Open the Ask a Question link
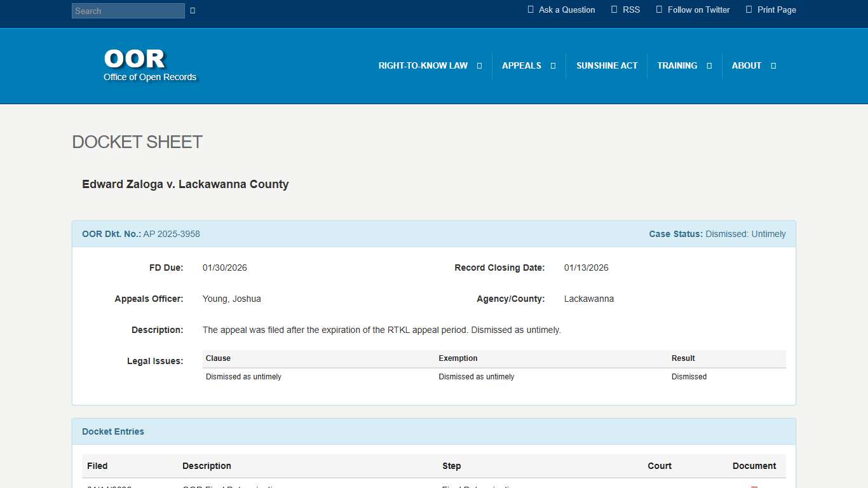The height and width of the screenshot is (488, 868). coord(566,10)
